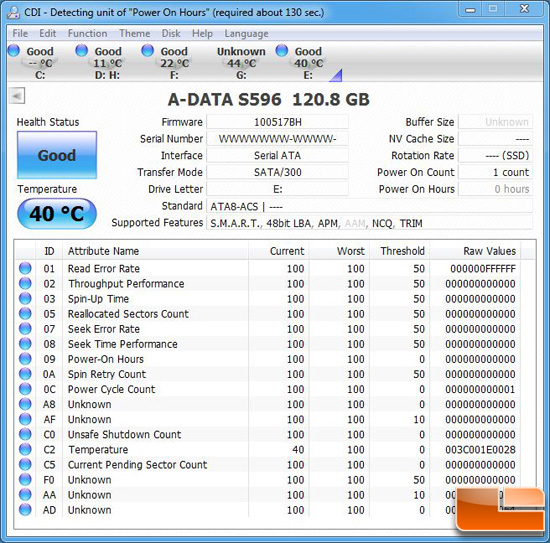Screen dimensions: 550x543
Task: Click the Threshold column header
Action: click(400, 251)
